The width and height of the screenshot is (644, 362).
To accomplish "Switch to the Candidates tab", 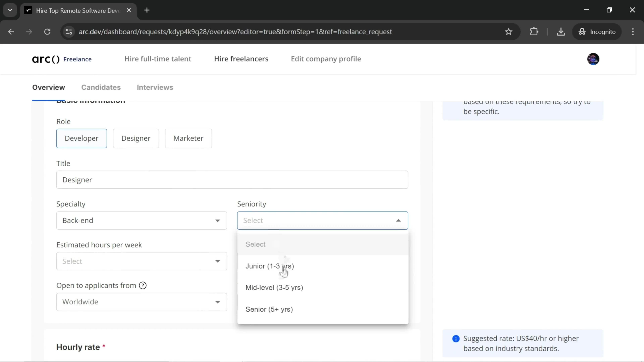I will pos(101,87).
